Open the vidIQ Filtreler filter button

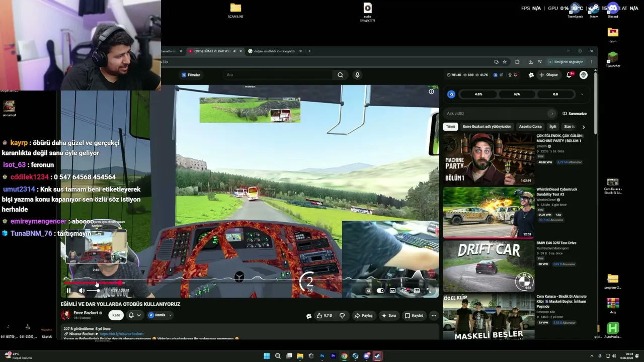pyautogui.click(x=191, y=75)
